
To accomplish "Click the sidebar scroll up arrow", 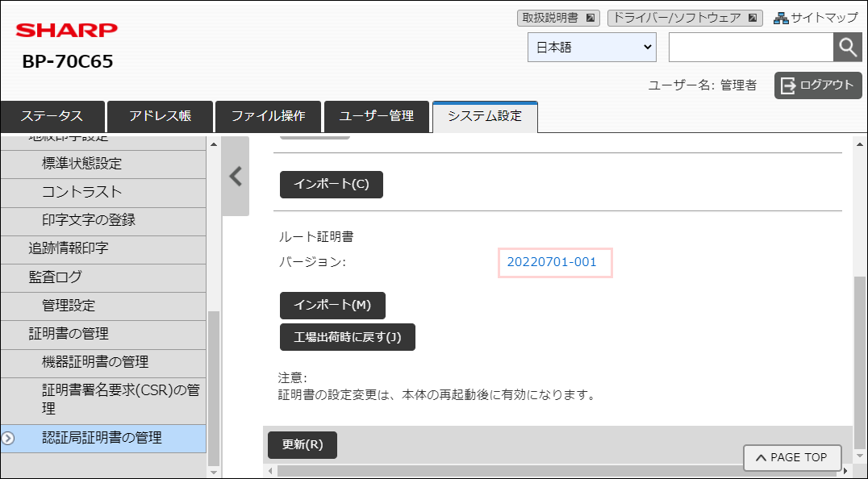I will [x=214, y=144].
